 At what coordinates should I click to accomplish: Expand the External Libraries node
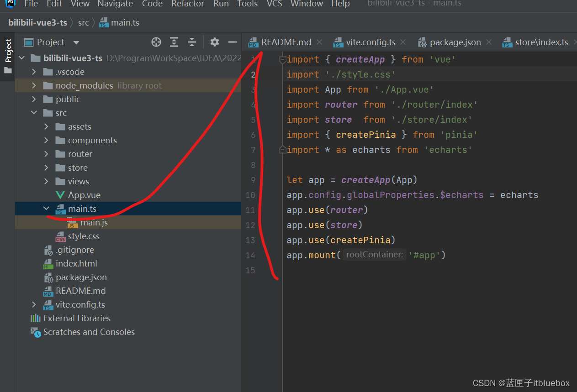pyautogui.click(x=77, y=319)
